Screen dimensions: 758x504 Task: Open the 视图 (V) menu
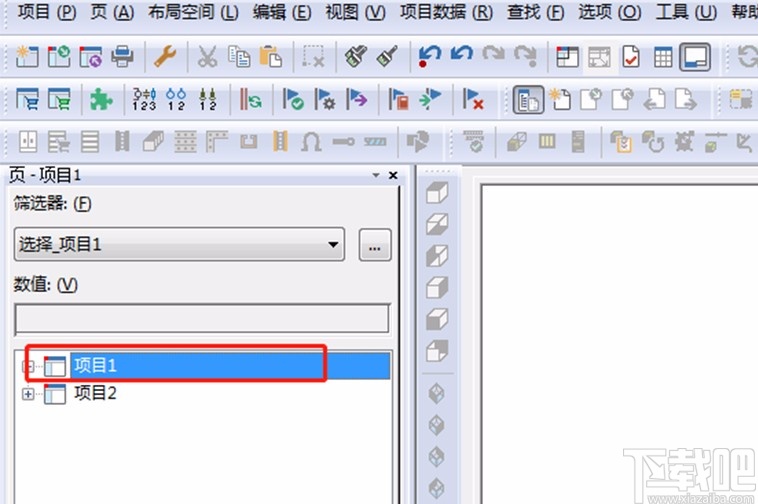tap(355, 12)
